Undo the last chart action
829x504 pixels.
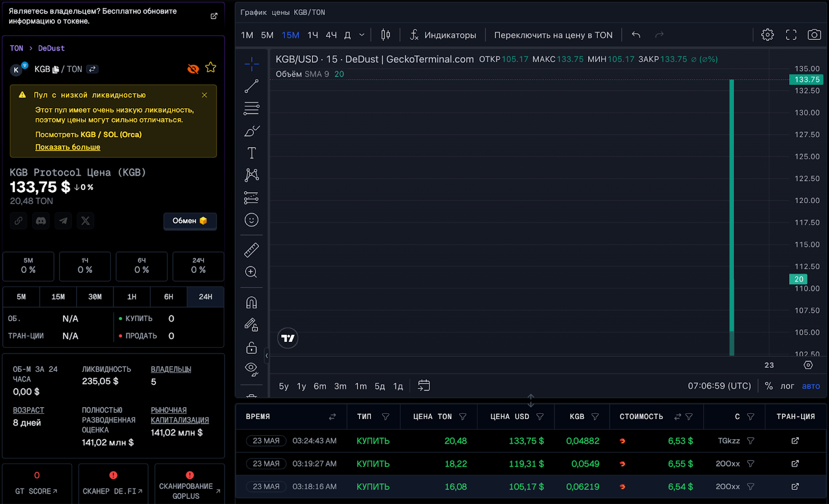636,35
